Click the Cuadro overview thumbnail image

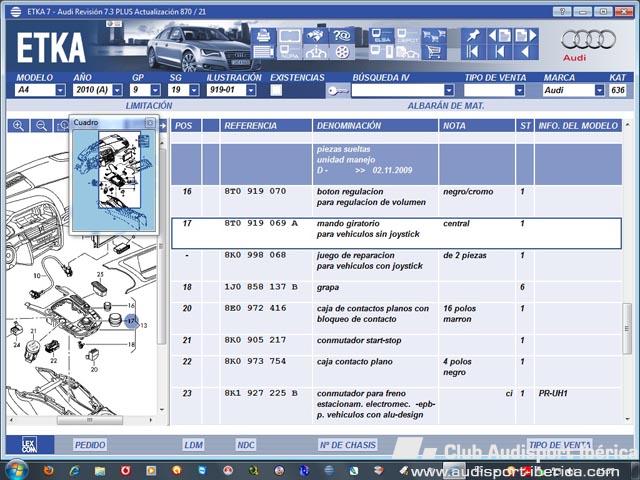[x=114, y=179]
